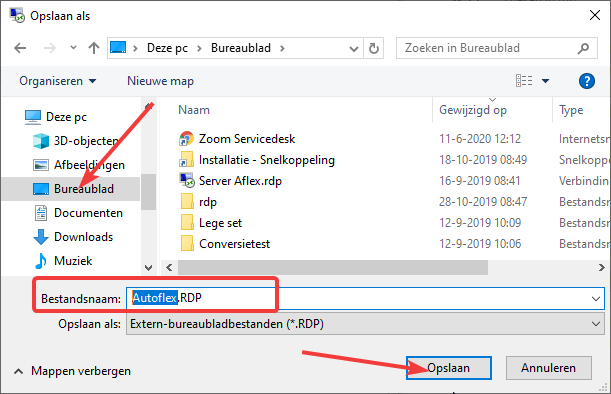Screen dimensions: 611x394
Task: Click Nieuwe map in toolbar
Action: pos(160,81)
